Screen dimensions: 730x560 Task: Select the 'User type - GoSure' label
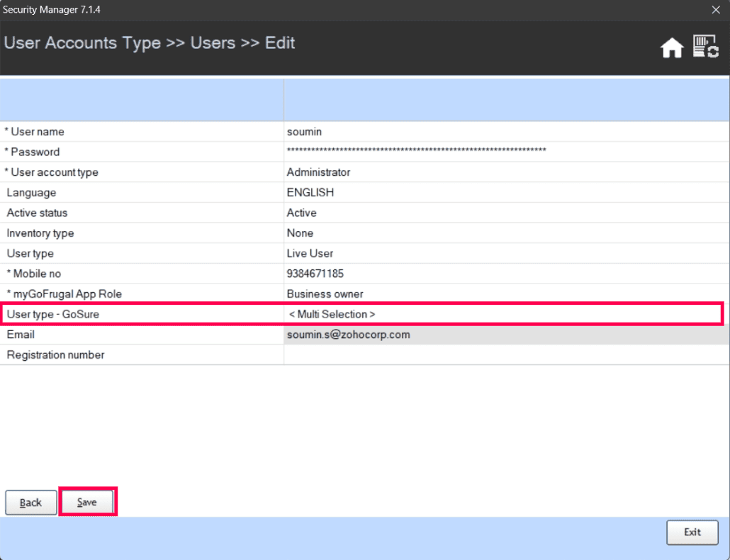coord(52,315)
